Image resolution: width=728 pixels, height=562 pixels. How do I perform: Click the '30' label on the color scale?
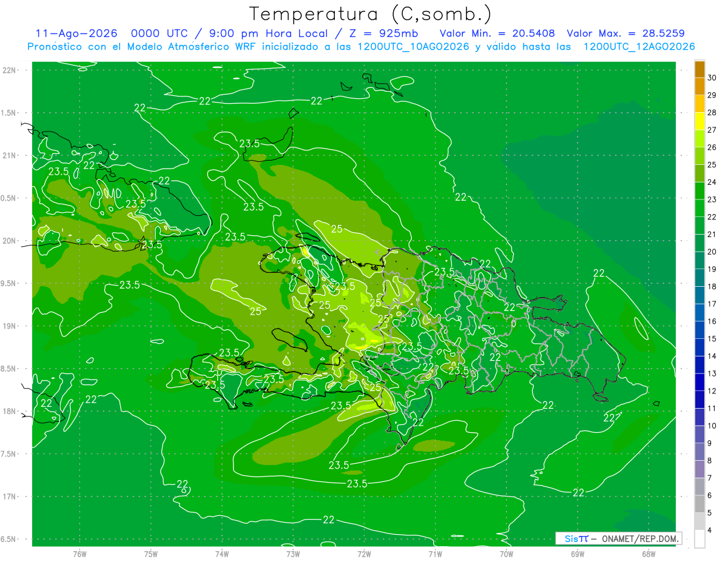[x=712, y=78]
